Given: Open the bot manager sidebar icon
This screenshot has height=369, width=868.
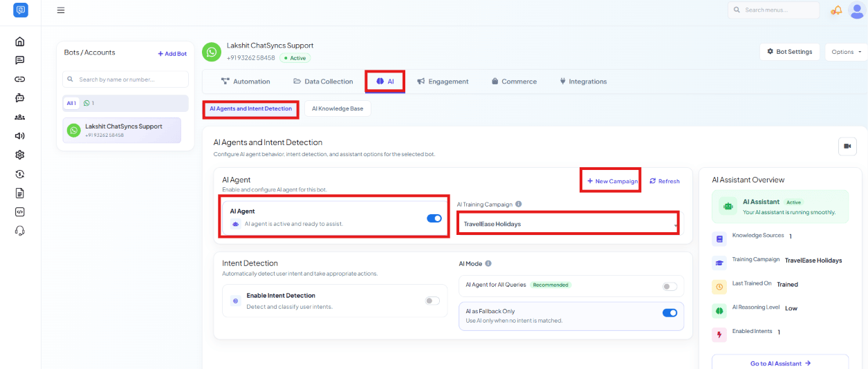Looking at the screenshot, I should point(20,98).
